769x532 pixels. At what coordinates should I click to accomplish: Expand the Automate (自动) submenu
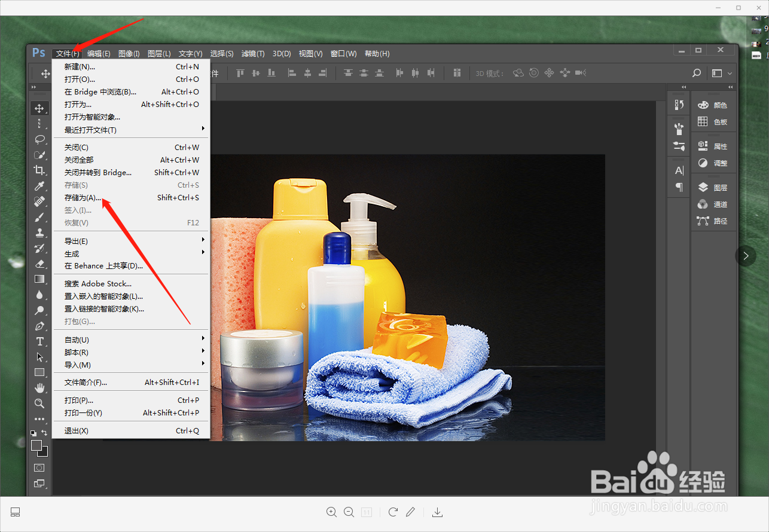point(131,340)
